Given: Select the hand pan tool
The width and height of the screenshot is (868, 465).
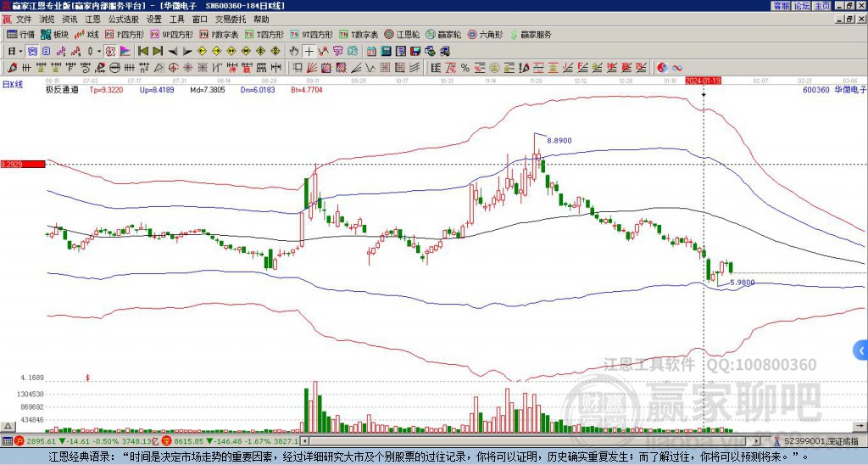Looking at the screenshot, I should click(294, 52).
